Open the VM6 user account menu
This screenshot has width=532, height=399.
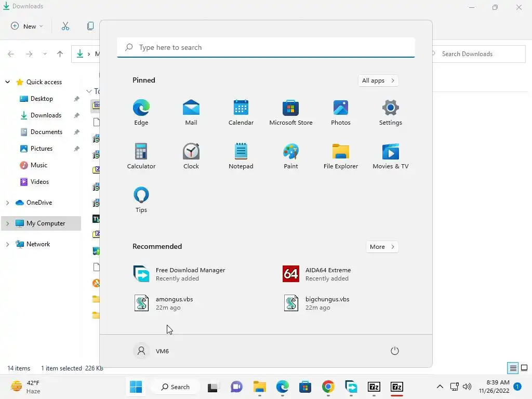pyautogui.click(x=152, y=351)
